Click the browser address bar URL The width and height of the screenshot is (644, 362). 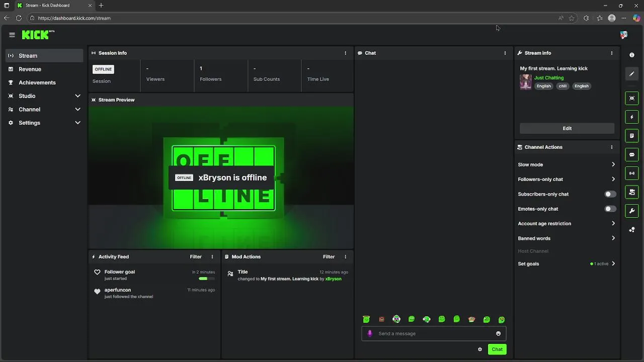pos(74,18)
